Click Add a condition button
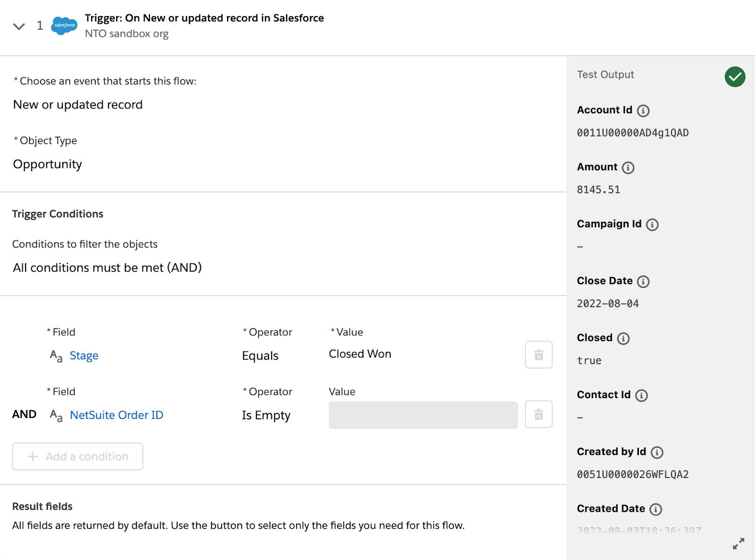This screenshot has width=755, height=560. (x=77, y=456)
